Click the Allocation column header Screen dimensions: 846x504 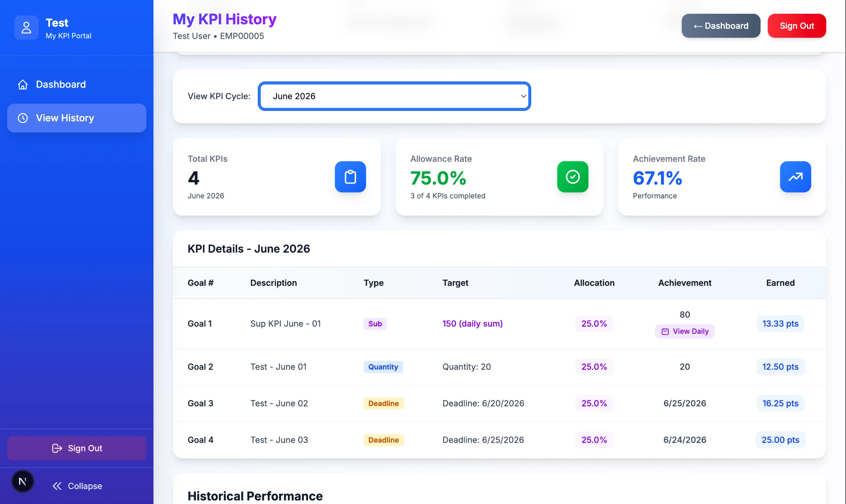pyautogui.click(x=594, y=283)
